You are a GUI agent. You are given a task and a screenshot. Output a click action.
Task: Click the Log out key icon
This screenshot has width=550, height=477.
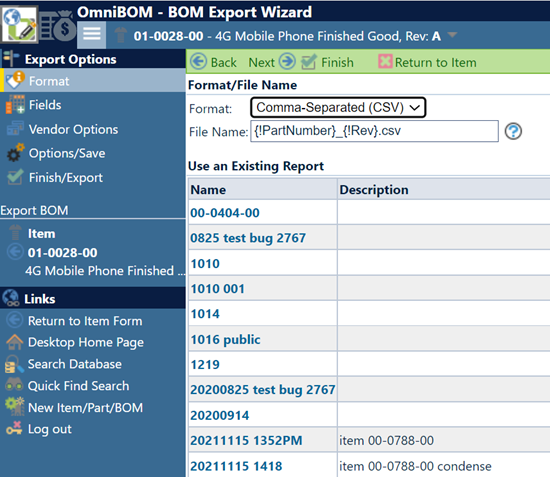14,428
